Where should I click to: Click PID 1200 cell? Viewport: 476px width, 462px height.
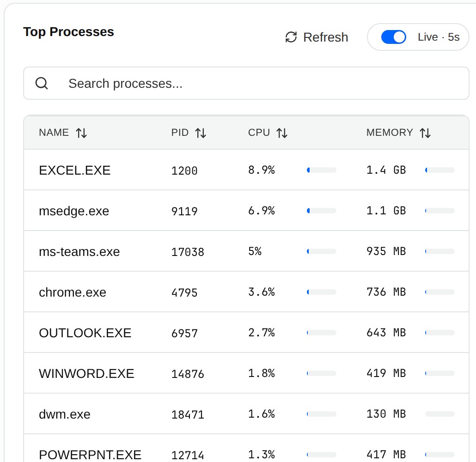coord(184,170)
